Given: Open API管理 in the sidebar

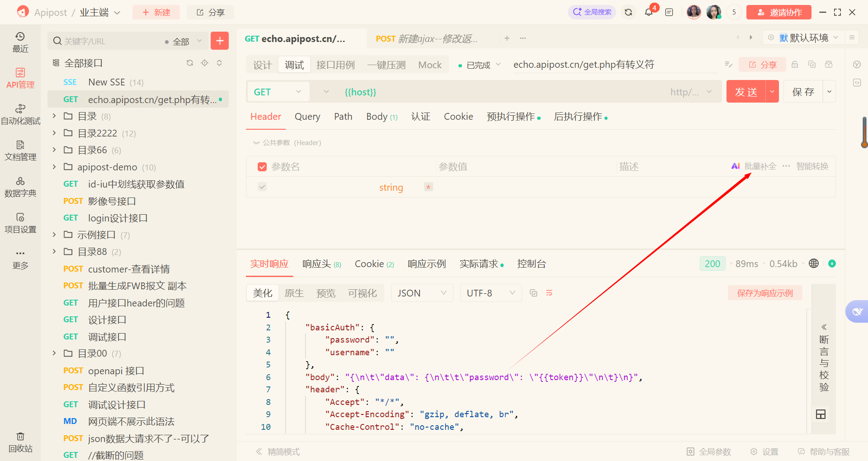Looking at the screenshot, I should click(x=20, y=78).
